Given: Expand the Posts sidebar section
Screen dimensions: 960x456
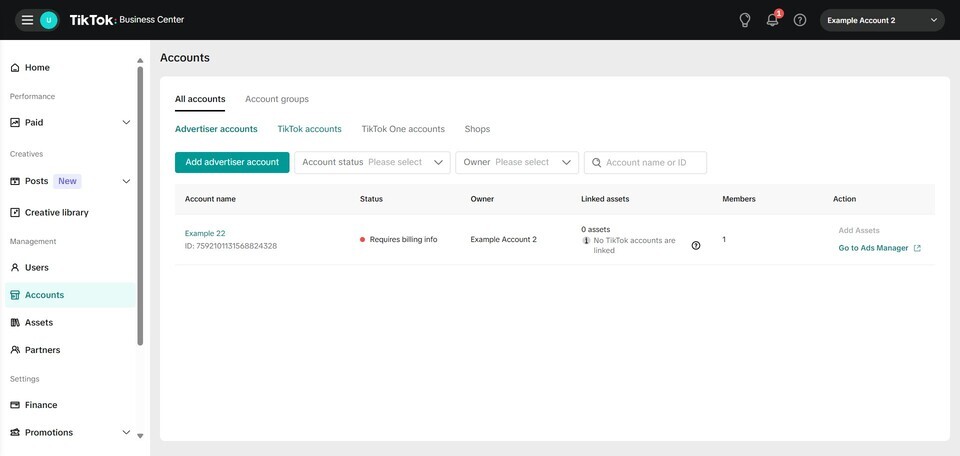Looking at the screenshot, I should click(x=126, y=181).
